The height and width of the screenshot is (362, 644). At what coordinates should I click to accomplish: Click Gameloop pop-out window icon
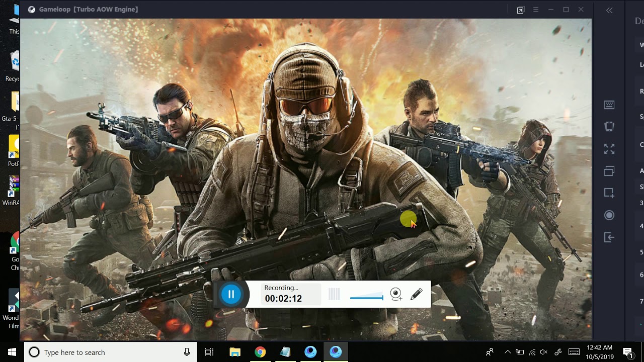tap(520, 10)
